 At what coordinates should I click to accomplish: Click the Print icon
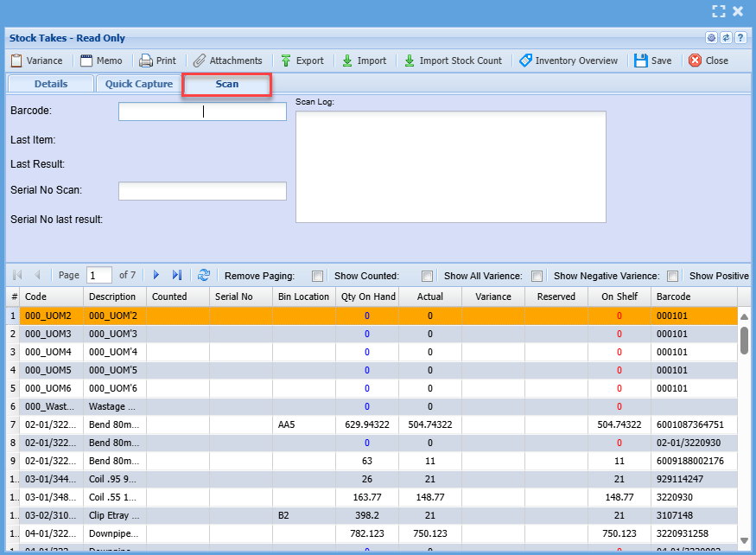coord(146,61)
